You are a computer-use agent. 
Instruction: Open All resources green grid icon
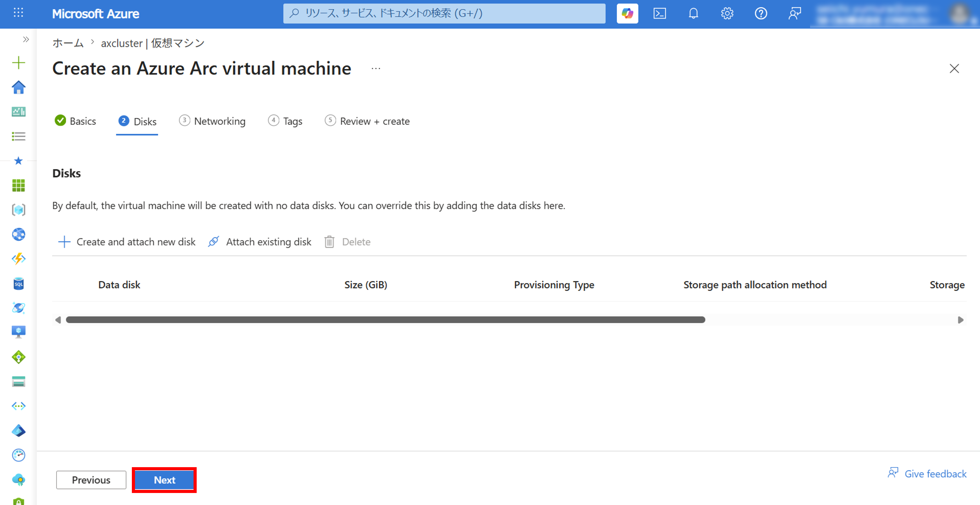(x=18, y=185)
